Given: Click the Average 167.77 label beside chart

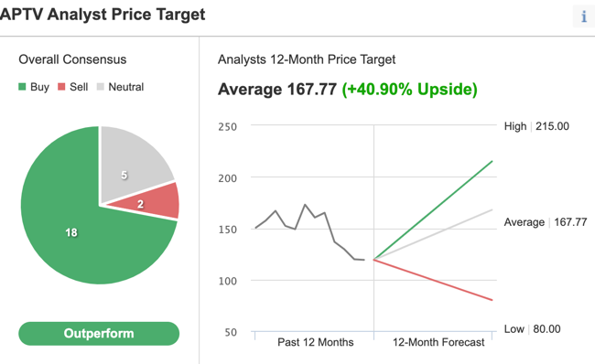Looking at the screenshot, I should pyautogui.click(x=546, y=222).
